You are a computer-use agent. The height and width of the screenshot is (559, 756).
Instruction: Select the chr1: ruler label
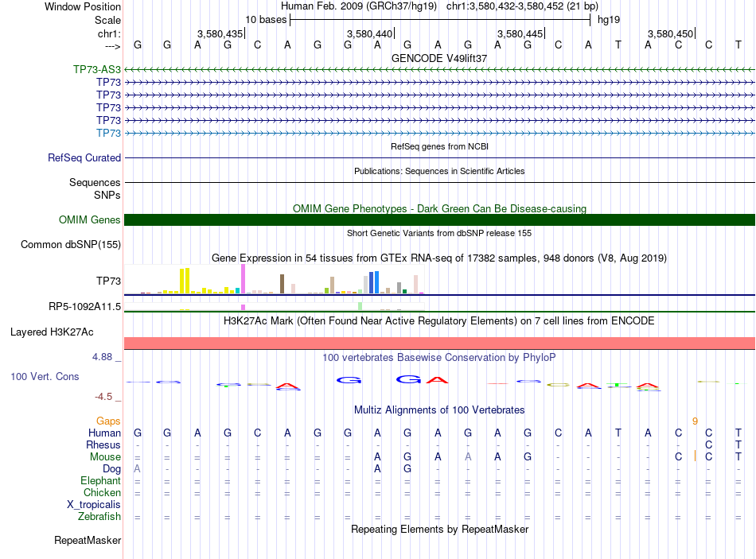[109, 33]
